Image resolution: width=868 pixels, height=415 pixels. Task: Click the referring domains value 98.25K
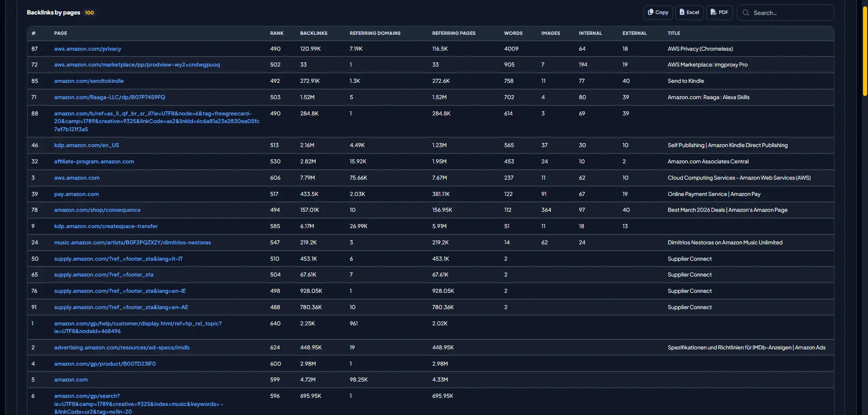click(359, 380)
